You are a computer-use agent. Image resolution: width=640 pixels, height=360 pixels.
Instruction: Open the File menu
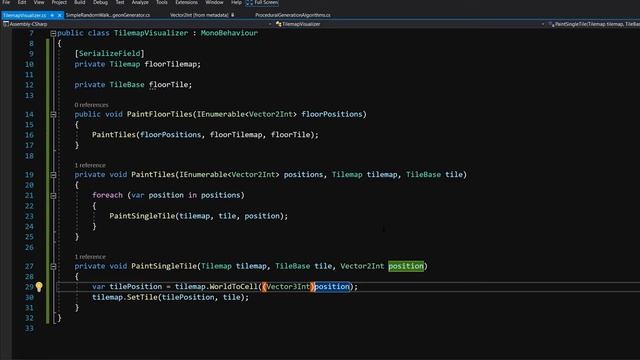6,2
